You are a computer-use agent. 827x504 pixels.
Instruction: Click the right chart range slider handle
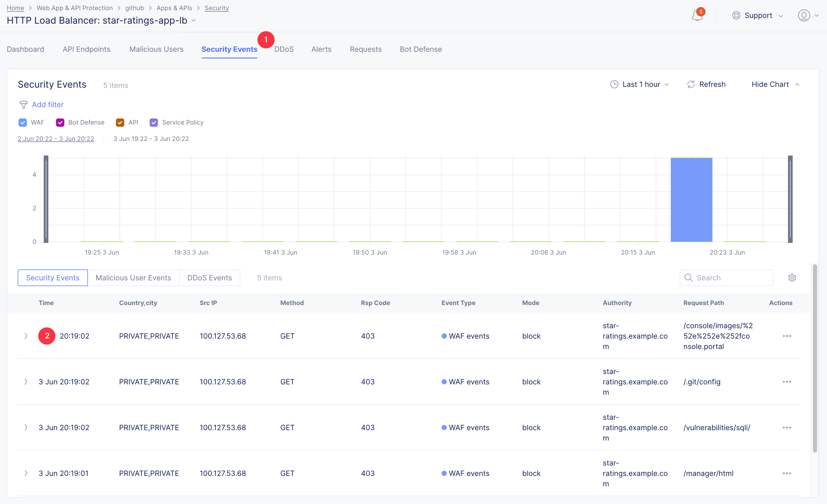click(x=790, y=199)
